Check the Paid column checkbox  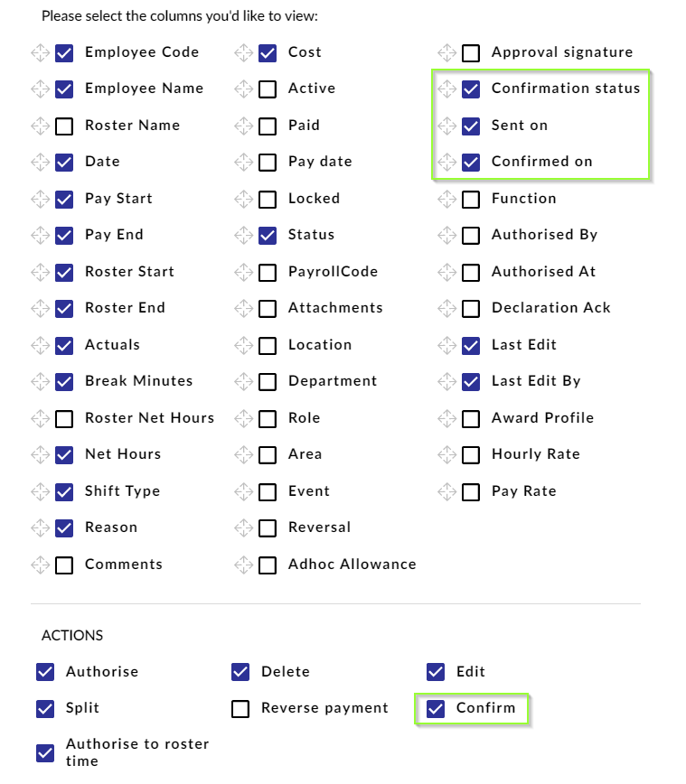tap(268, 126)
